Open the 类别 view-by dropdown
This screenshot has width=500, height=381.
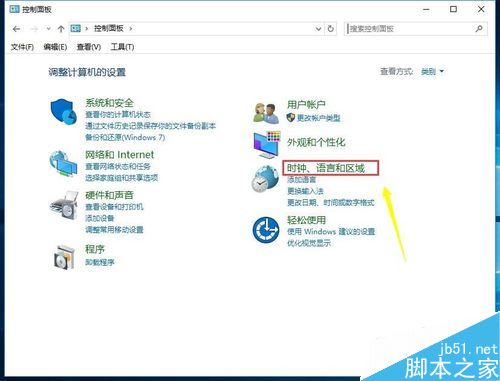[x=432, y=71]
